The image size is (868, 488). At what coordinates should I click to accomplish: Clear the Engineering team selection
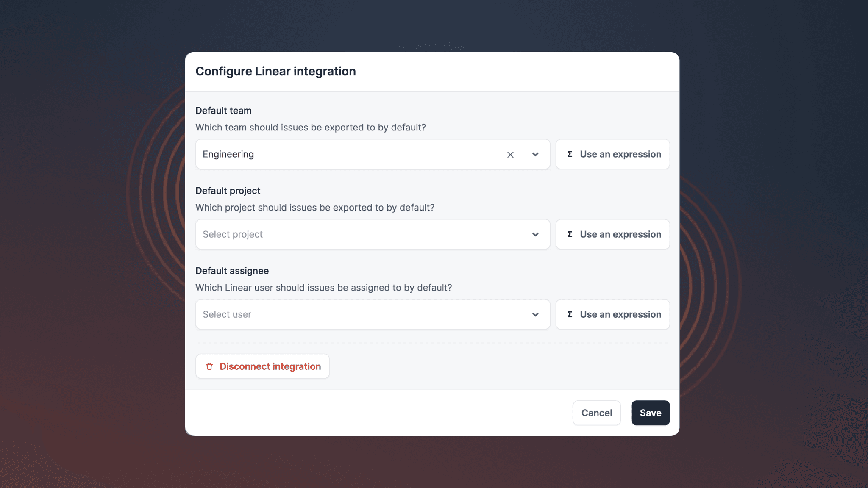[510, 155]
